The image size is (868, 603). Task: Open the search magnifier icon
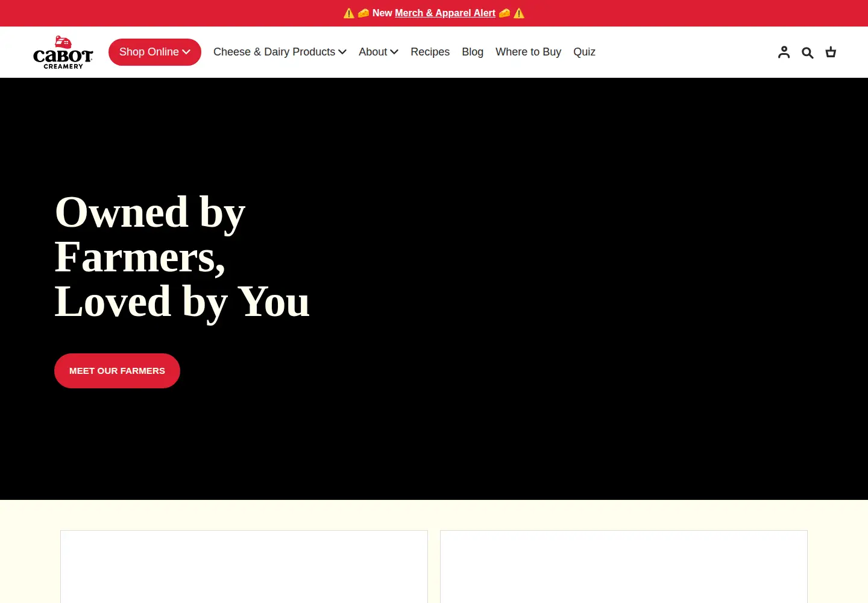click(808, 52)
